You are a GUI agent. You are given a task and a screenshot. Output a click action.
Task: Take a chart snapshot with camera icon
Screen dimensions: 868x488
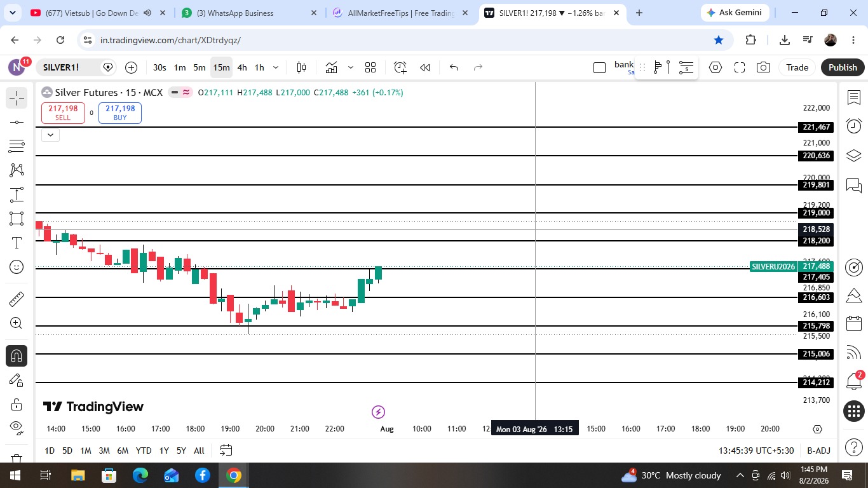[764, 67]
